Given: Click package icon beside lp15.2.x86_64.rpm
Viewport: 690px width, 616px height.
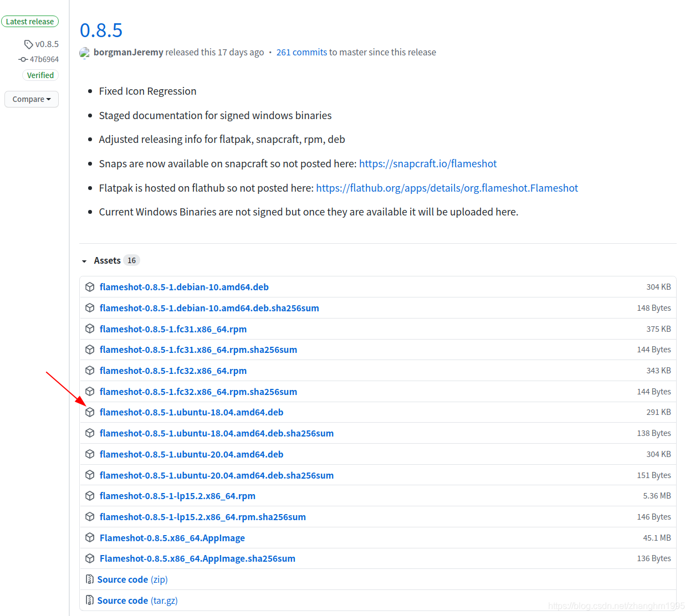Looking at the screenshot, I should point(90,496).
